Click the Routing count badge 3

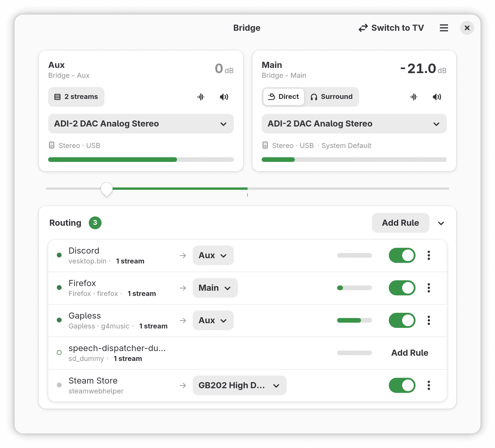coord(95,223)
